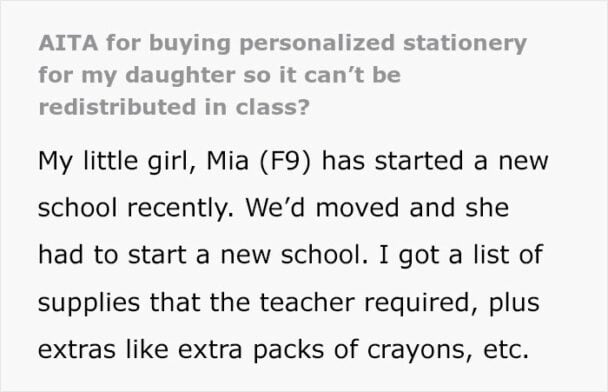Select "redistributed" in the heading's last line
The height and width of the screenshot is (392, 608).
(117, 107)
